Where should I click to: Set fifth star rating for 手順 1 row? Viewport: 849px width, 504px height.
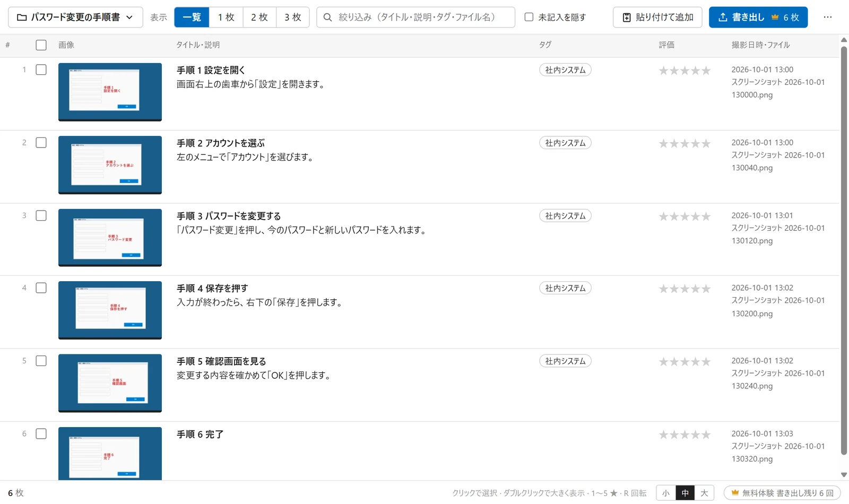(706, 71)
